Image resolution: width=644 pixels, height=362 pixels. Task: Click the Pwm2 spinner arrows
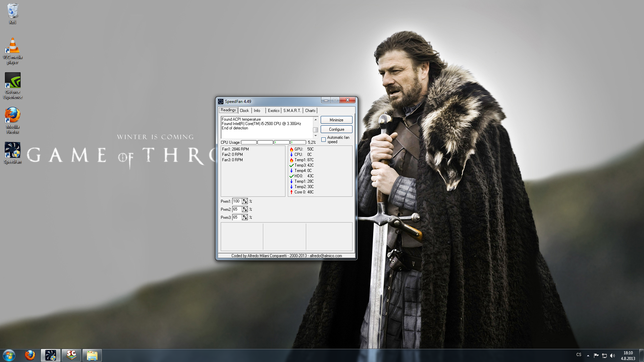pos(245,209)
